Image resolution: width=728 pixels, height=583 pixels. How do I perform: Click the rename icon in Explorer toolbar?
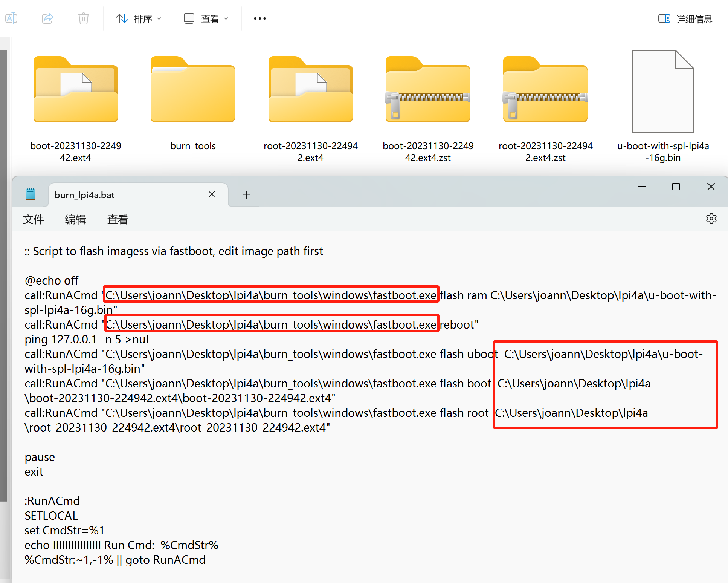(11, 18)
